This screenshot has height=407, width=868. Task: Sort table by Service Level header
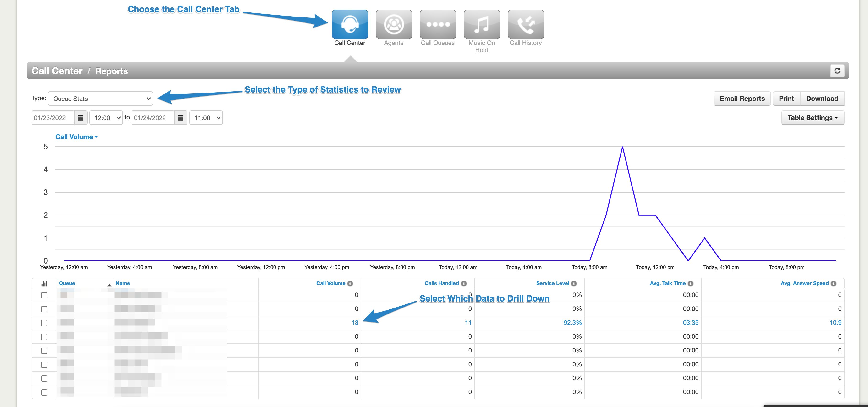(x=552, y=283)
